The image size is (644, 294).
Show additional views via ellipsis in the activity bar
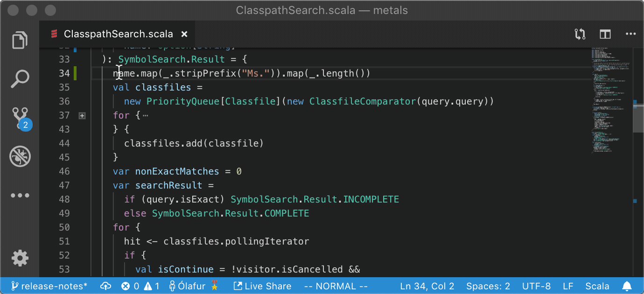20,196
